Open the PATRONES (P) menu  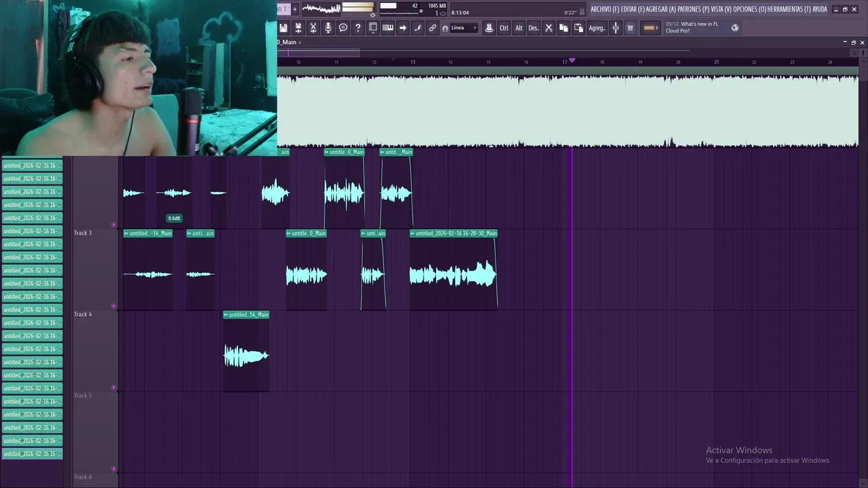(693, 9)
